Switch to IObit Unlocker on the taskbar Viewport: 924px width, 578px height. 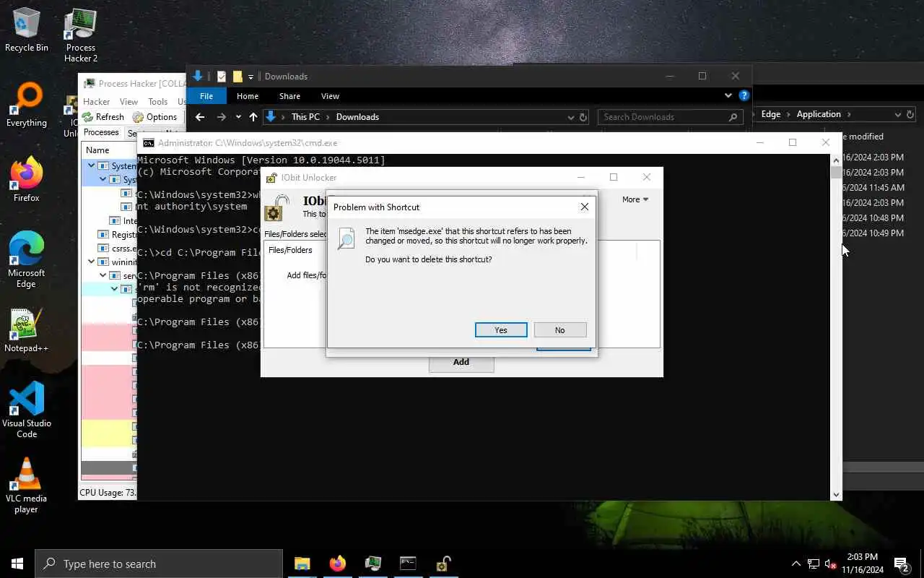[443, 564]
